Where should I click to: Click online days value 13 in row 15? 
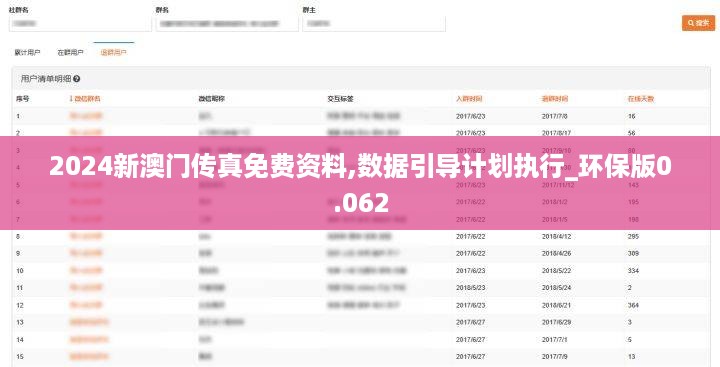[631, 357]
